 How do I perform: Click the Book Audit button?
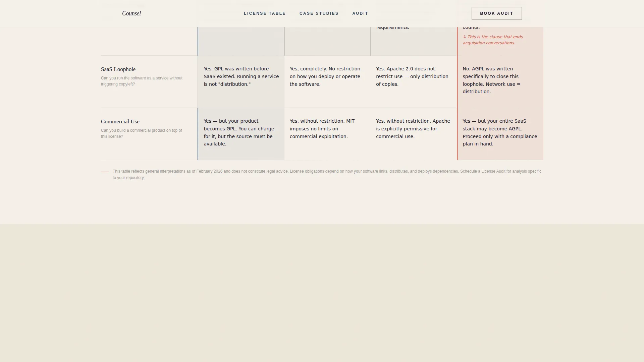(x=496, y=13)
